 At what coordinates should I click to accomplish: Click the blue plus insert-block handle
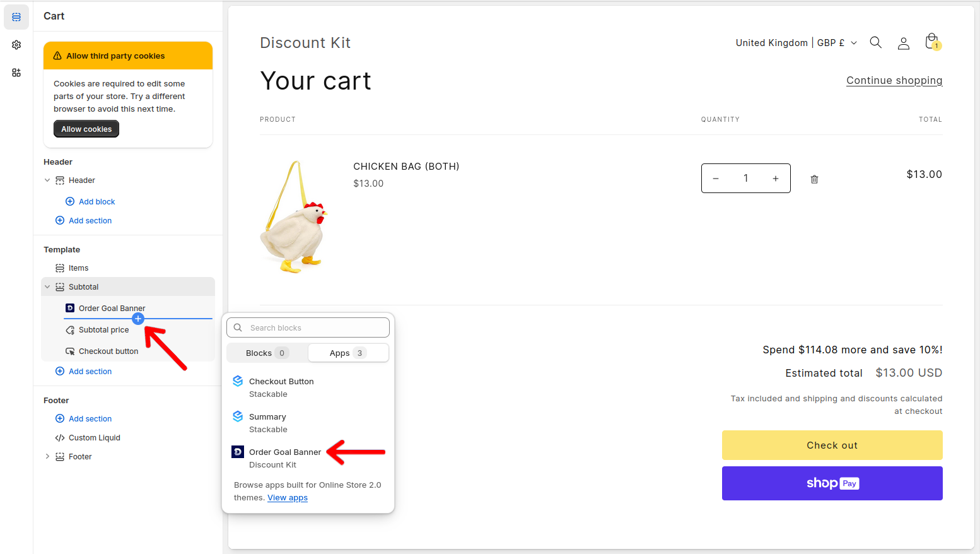[x=138, y=319]
